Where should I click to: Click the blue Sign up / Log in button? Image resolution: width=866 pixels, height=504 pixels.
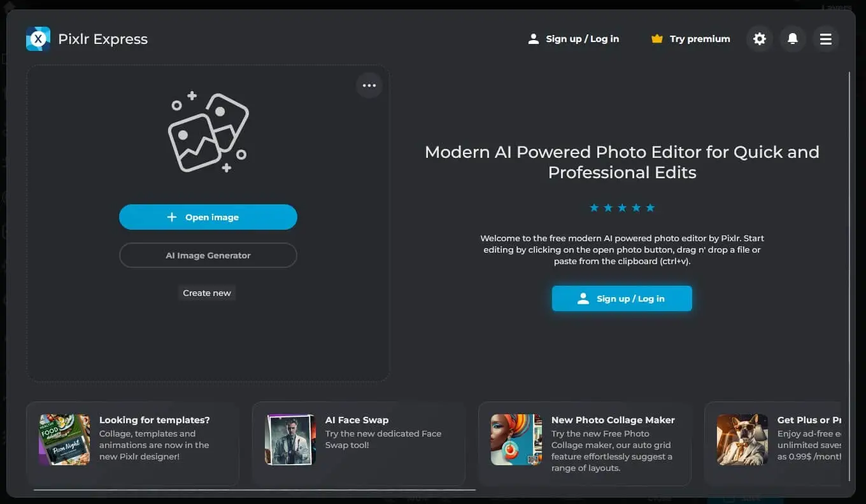pos(622,298)
